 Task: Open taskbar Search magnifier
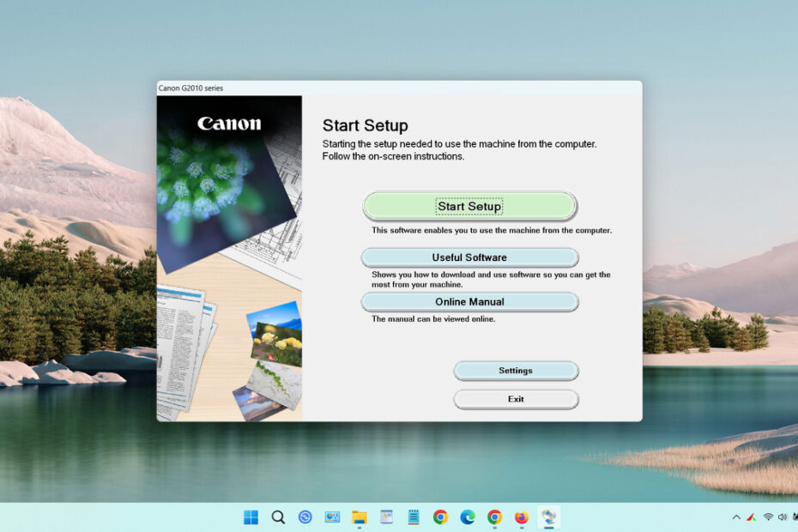coord(278,517)
